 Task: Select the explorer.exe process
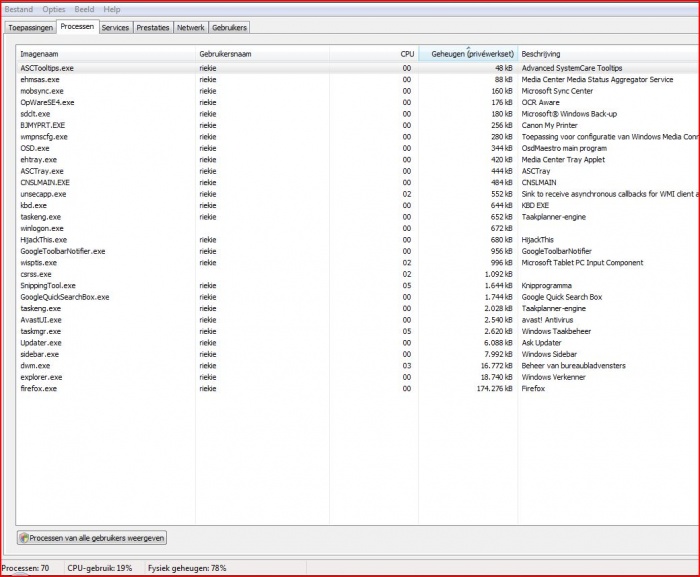(40, 377)
